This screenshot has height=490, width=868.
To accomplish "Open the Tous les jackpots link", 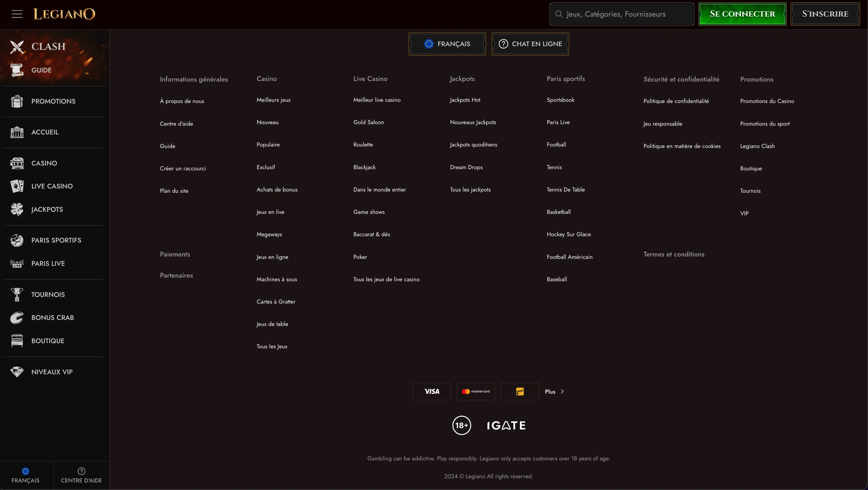I will [x=470, y=189].
